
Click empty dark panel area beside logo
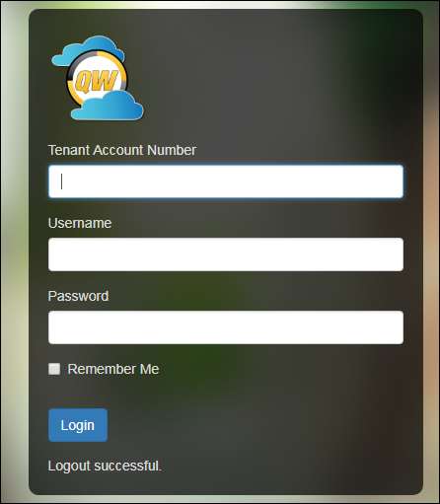tap(263, 79)
